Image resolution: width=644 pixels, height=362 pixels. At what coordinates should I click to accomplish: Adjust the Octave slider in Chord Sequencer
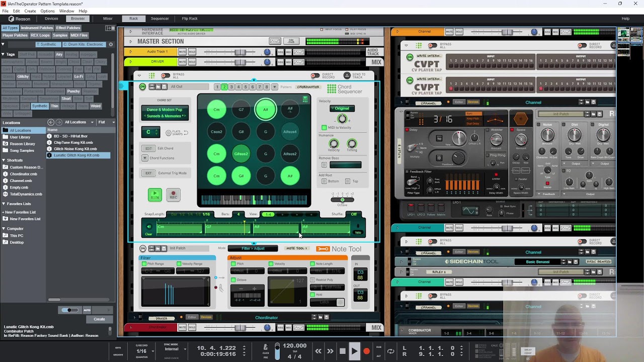tap(342, 200)
